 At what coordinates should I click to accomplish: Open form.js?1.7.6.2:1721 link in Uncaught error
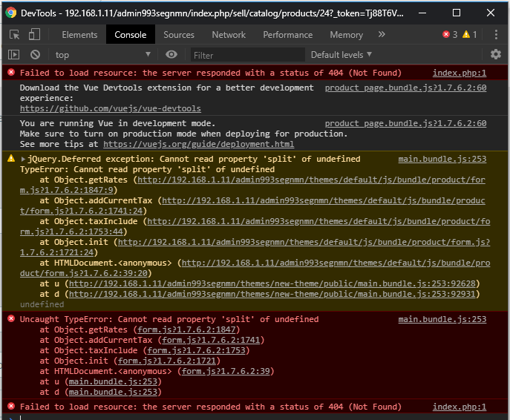pyautogui.click(x=167, y=361)
